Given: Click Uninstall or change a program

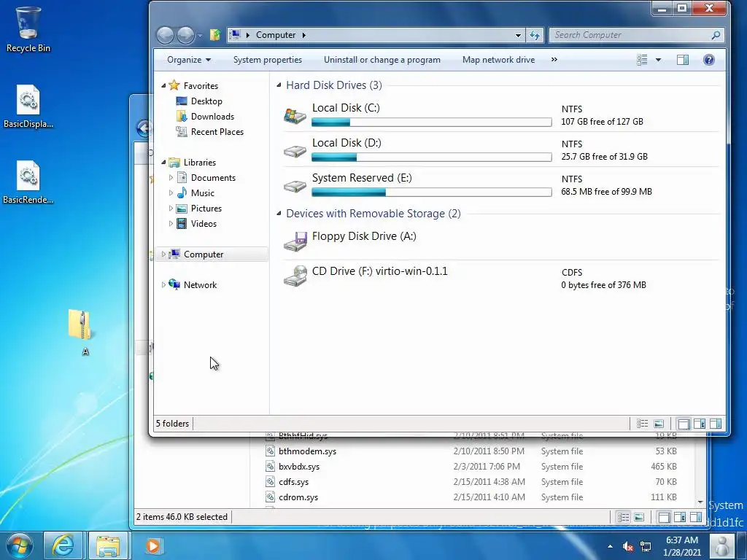Looking at the screenshot, I should pyautogui.click(x=382, y=60).
